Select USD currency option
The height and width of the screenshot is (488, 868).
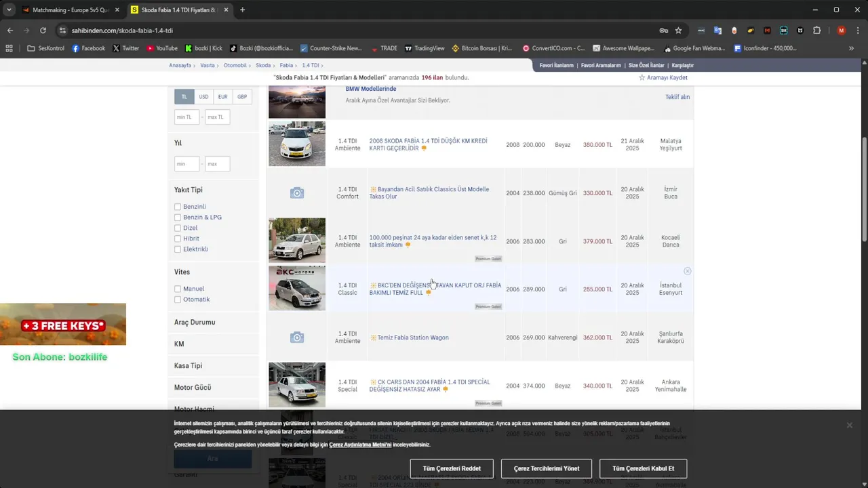click(203, 97)
